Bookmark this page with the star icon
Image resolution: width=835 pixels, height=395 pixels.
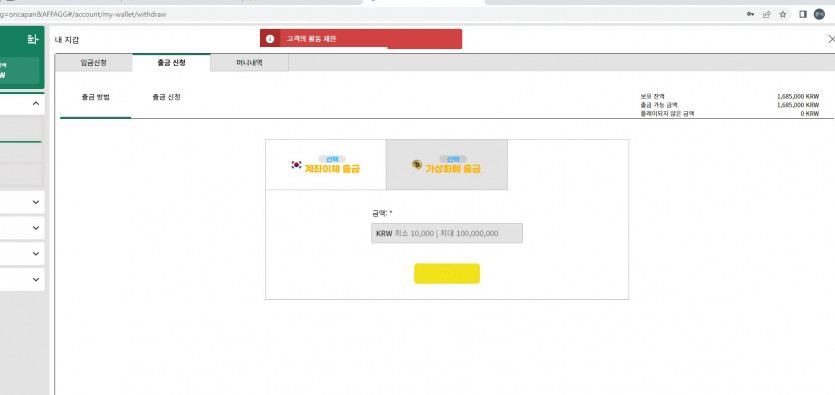pos(783,14)
